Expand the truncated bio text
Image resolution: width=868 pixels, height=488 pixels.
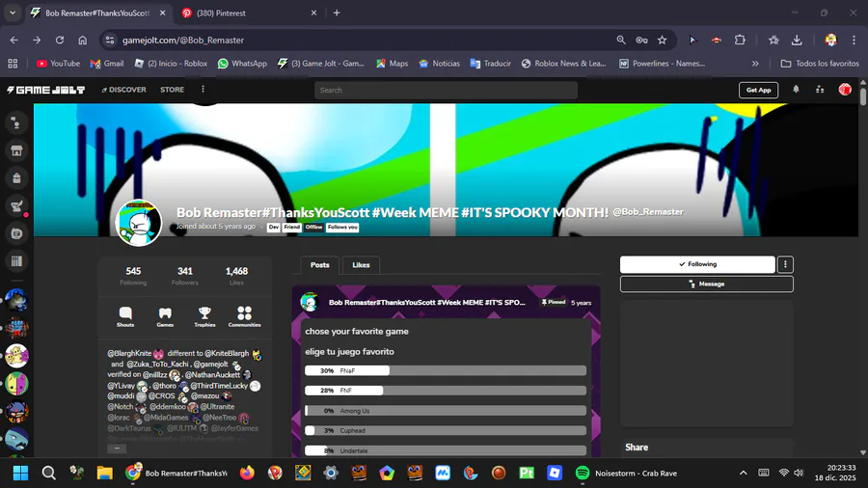pos(117,448)
